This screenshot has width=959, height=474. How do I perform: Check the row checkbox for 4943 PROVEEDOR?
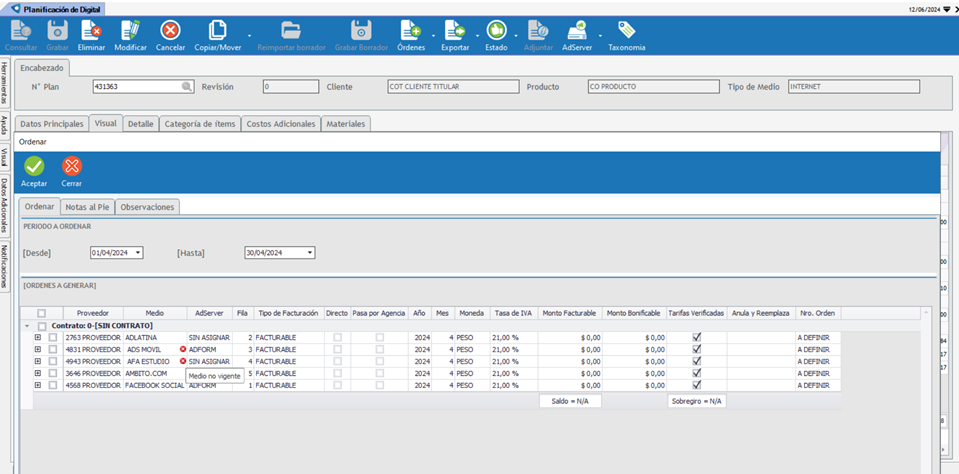click(x=53, y=361)
